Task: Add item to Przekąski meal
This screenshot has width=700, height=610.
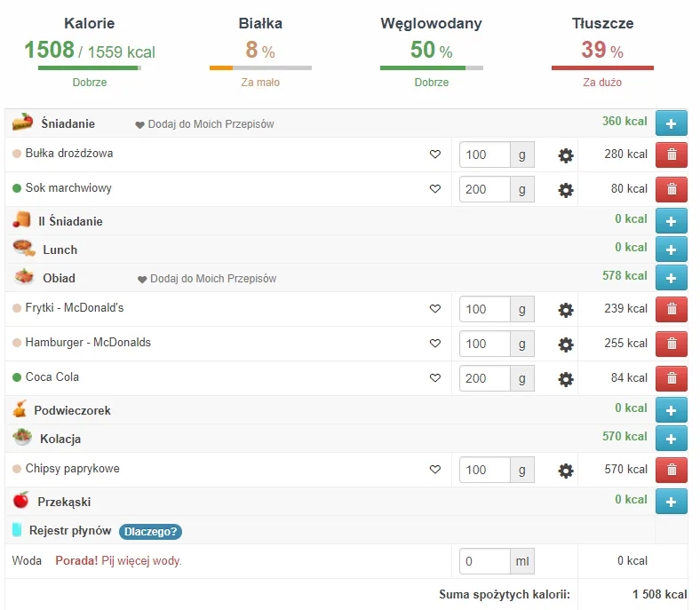Action: click(671, 502)
